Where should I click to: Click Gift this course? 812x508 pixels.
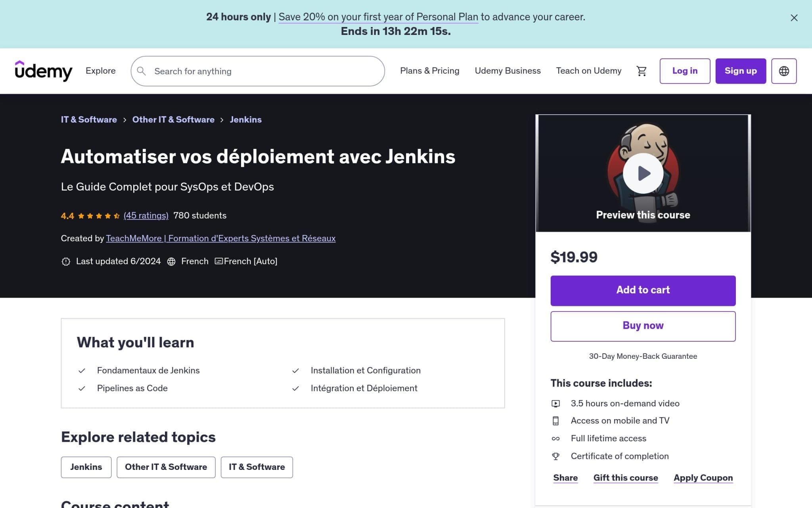click(x=626, y=478)
